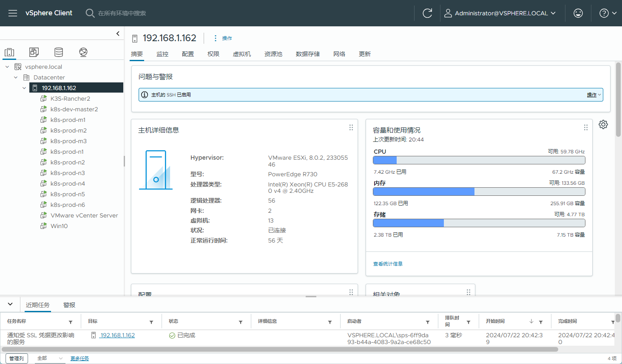Image resolution: width=622 pixels, height=364 pixels.
Task: Switch to the 权限 tab
Action: tap(213, 54)
